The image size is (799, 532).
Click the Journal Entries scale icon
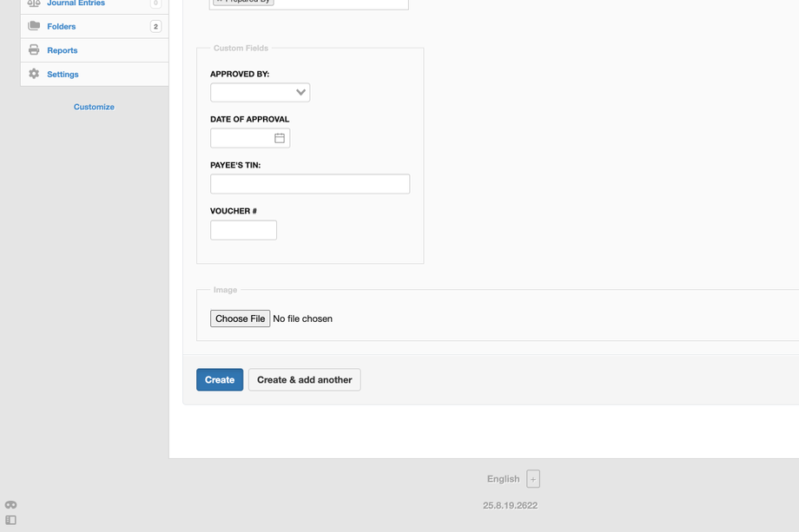click(x=34, y=3)
